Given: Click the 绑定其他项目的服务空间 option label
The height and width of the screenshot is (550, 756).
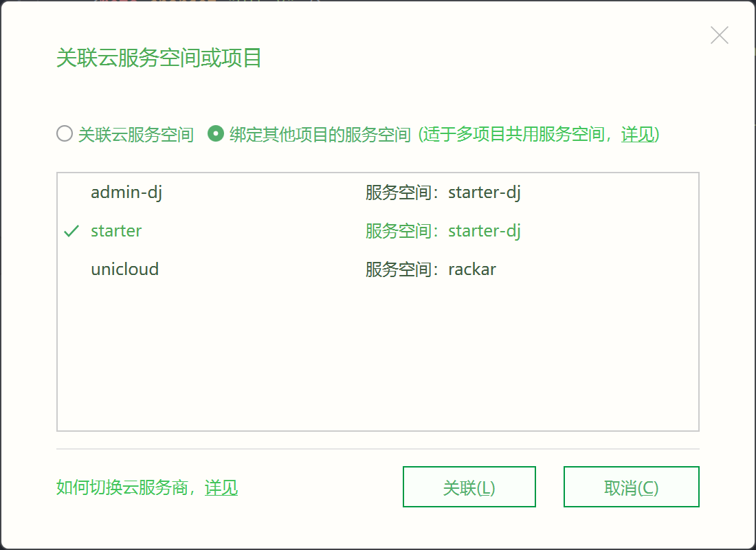Looking at the screenshot, I should pyautogui.click(x=320, y=134).
